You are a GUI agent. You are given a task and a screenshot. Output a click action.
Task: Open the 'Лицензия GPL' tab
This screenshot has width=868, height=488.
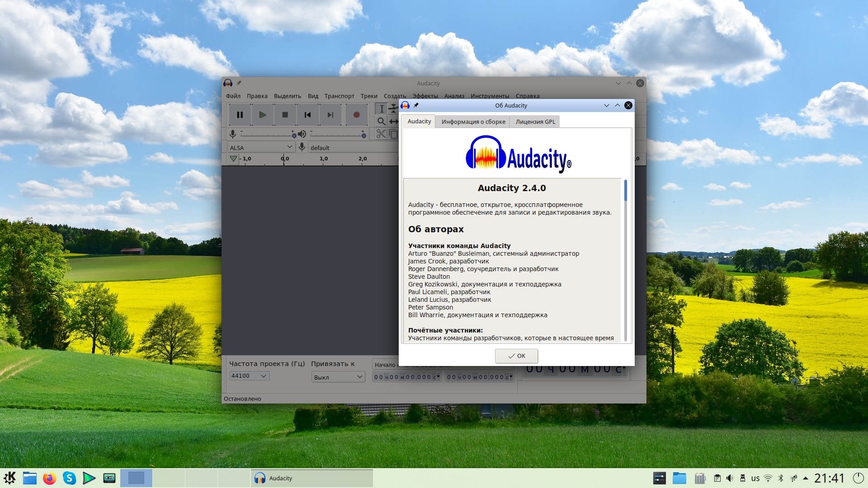(535, 122)
